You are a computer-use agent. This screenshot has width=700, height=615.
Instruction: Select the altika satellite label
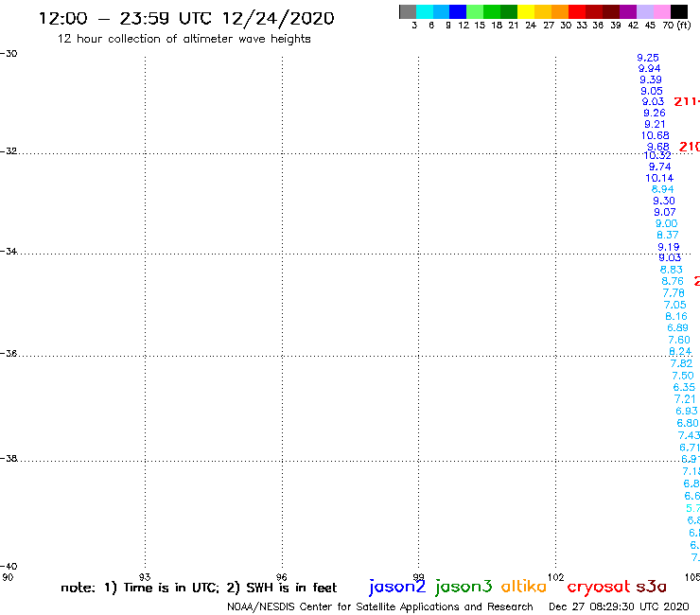(x=524, y=586)
